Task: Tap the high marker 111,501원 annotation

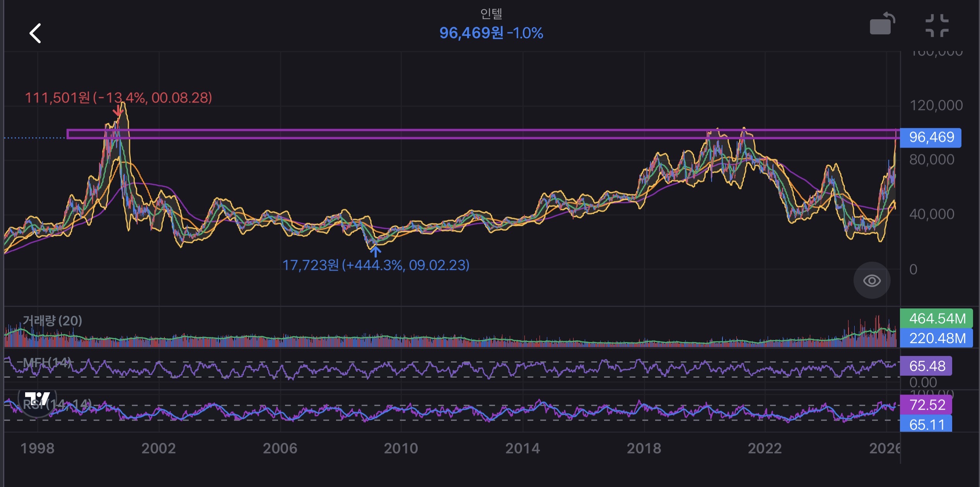Action: pos(118,98)
